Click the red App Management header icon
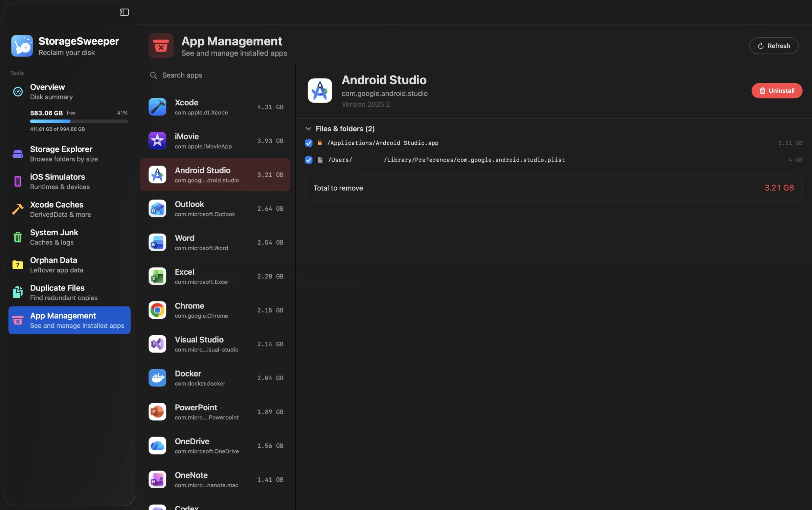 click(x=161, y=46)
